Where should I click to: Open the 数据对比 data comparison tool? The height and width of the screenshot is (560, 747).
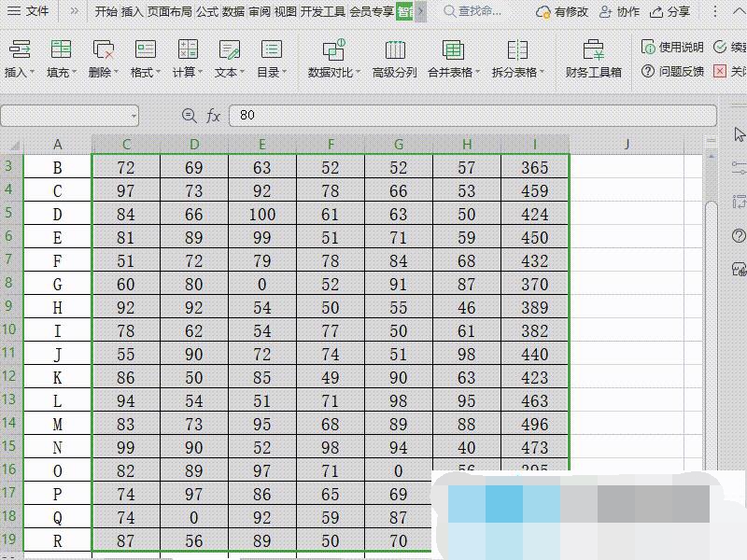pos(333,58)
